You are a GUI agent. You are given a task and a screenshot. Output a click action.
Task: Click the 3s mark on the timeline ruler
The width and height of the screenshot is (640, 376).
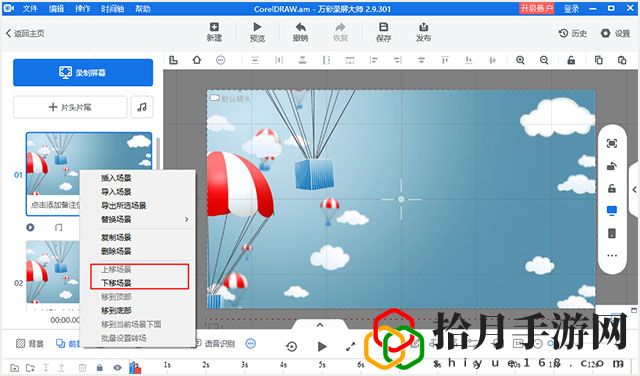click(x=244, y=365)
